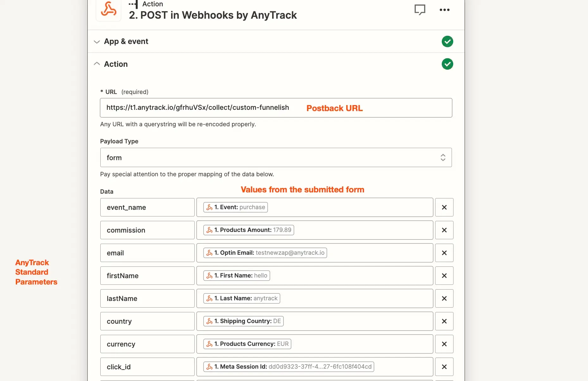Edit the email key field
588x381 pixels.
point(147,253)
